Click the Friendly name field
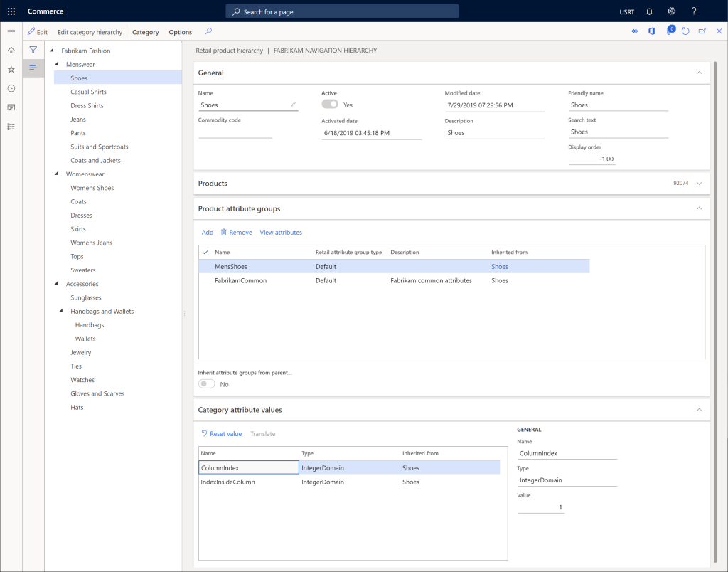This screenshot has height=572, width=728. click(x=618, y=105)
